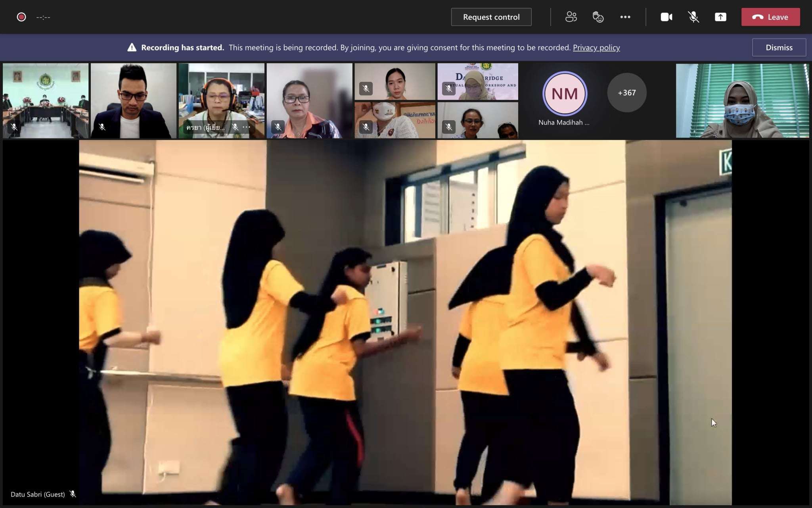Click the recording indicator icon
The height and width of the screenshot is (508, 812).
(21, 17)
